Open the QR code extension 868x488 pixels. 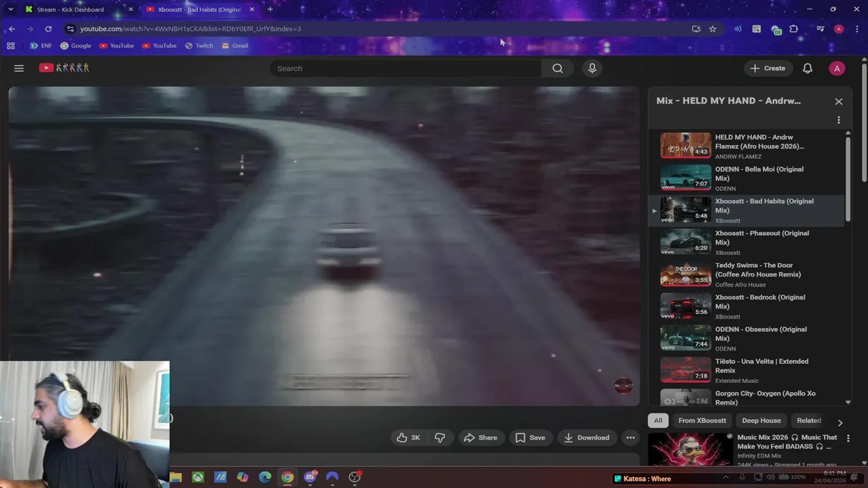[756, 29]
